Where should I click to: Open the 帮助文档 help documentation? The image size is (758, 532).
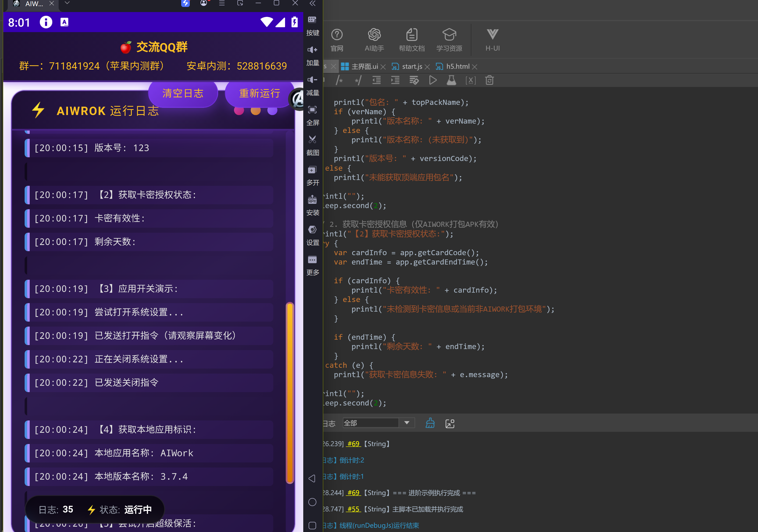tap(412, 40)
